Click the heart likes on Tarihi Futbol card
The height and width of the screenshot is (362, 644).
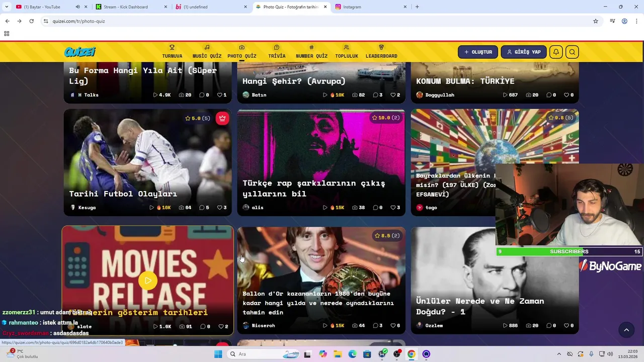(x=222, y=207)
